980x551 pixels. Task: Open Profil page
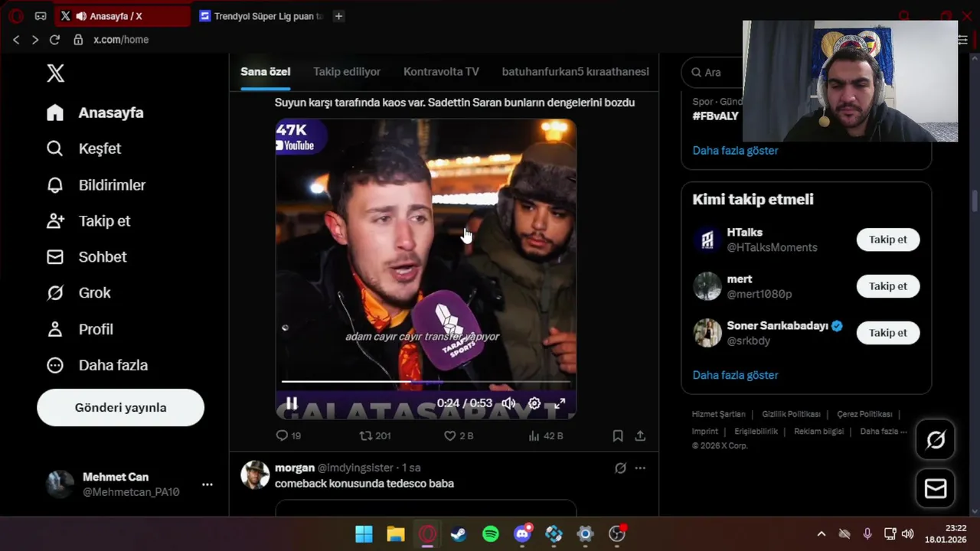point(80,329)
